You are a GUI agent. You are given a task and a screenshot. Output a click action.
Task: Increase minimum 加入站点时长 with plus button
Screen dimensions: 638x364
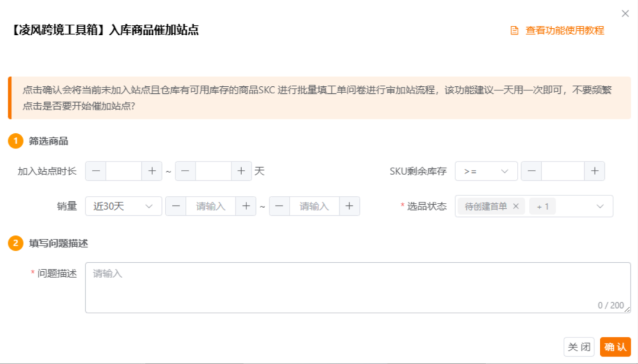click(152, 171)
